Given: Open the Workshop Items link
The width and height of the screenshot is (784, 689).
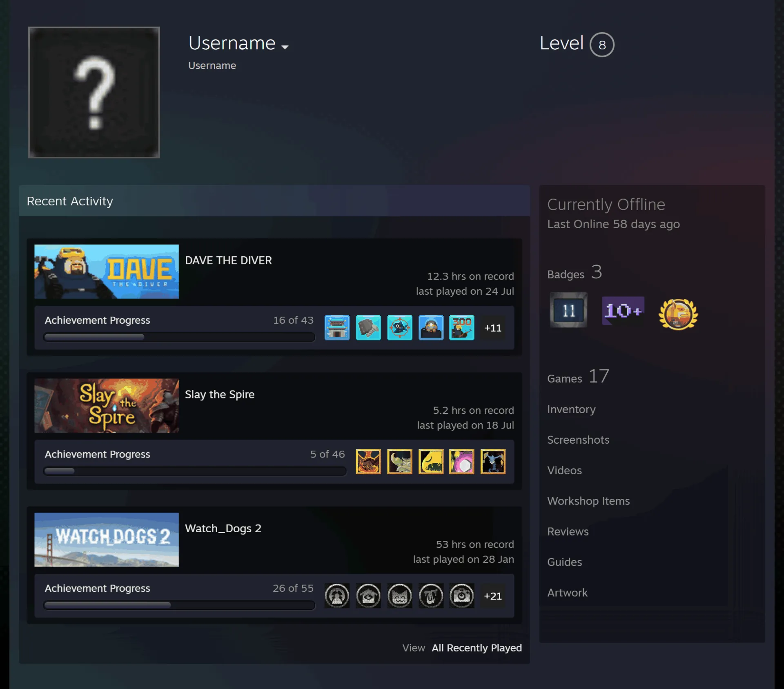Looking at the screenshot, I should [x=588, y=501].
